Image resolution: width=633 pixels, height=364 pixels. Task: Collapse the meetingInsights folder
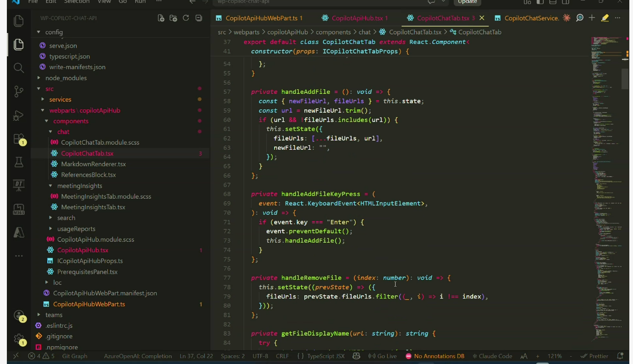79,186
